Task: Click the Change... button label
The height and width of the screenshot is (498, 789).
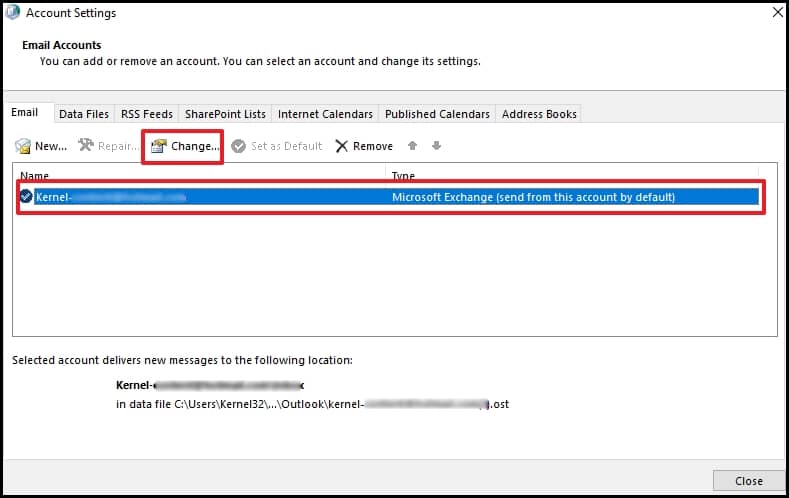Action: 195,146
